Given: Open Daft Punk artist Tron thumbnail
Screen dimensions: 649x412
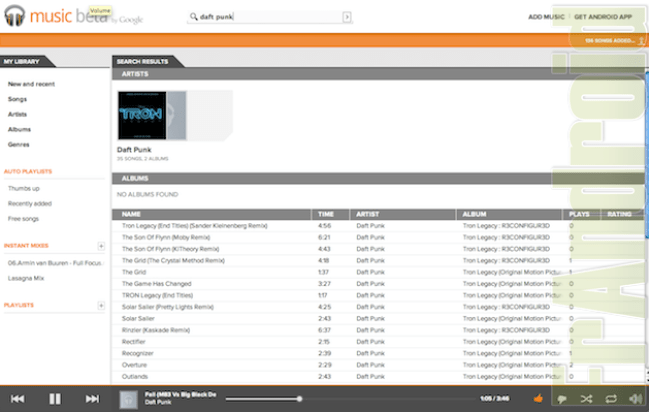Looking at the screenshot, I should pyautogui.click(x=152, y=116).
